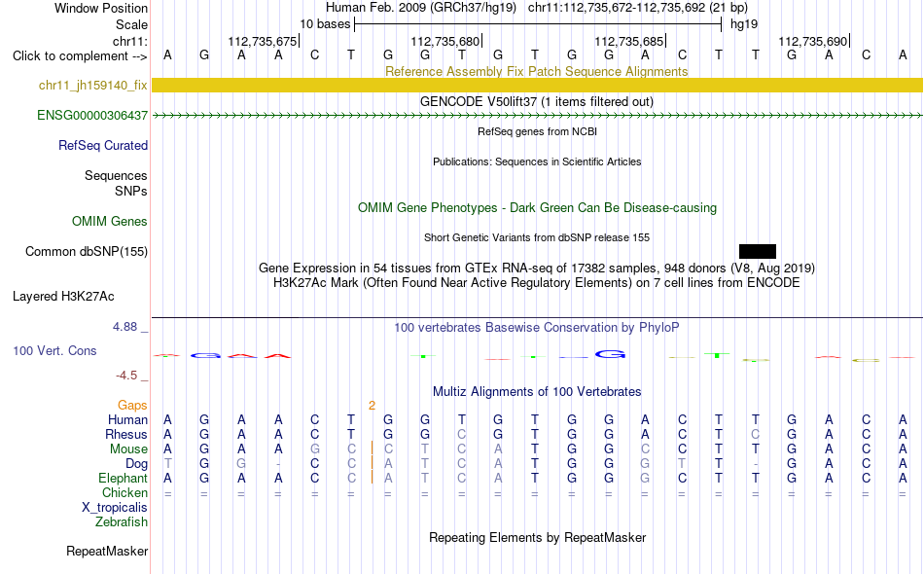Click the chr11:112,735,672-112,735,692 (21 bp) range text
924x574 pixels.
(x=638, y=8)
